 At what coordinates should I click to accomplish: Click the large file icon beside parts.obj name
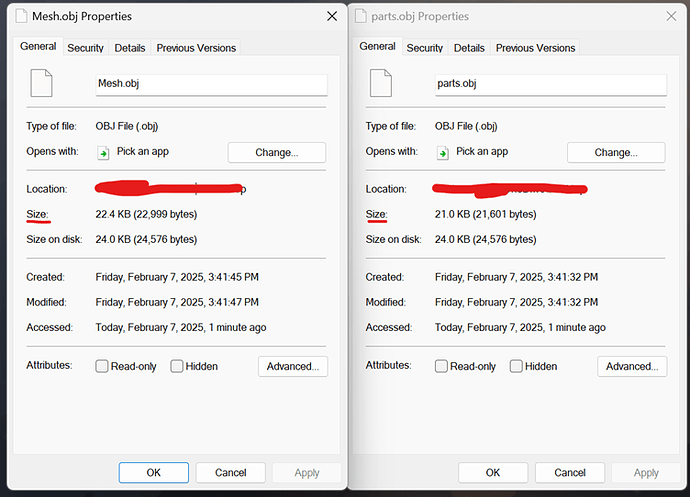coord(380,84)
